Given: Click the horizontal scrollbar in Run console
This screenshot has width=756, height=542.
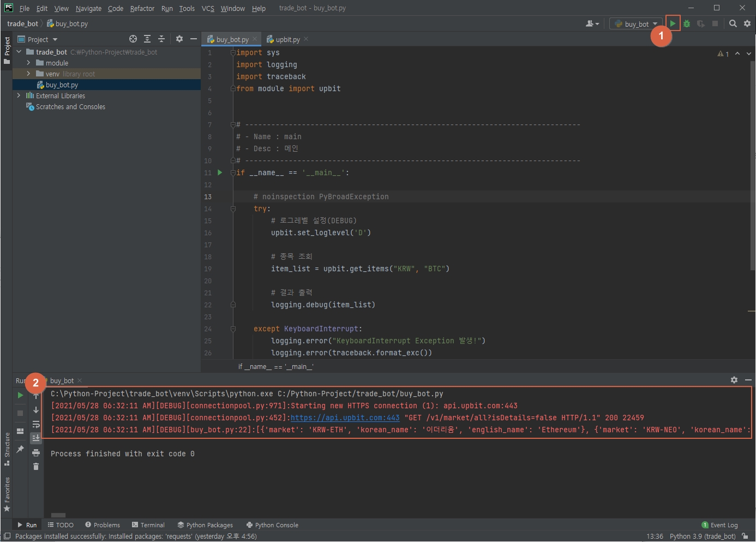Looking at the screenshot, I should (x=58, y=515).
